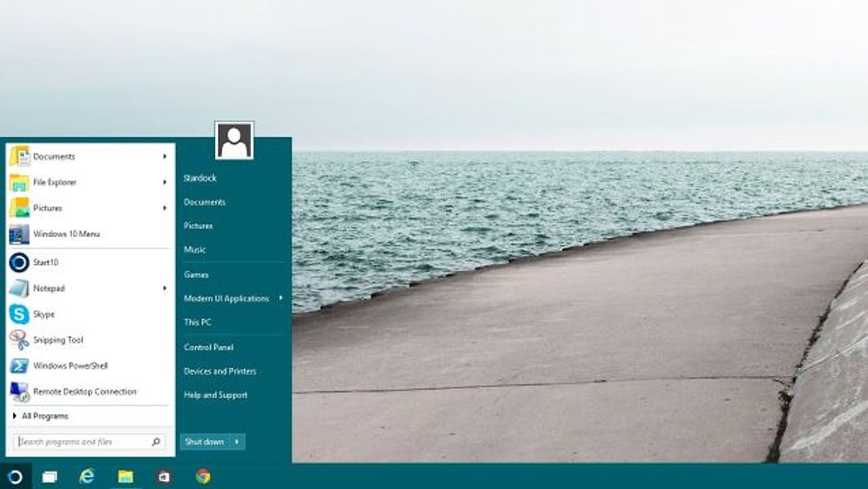Open Remote Desktop Connection icon
The height and width of the screenshot is (489, 868).
tap(19, 391)
